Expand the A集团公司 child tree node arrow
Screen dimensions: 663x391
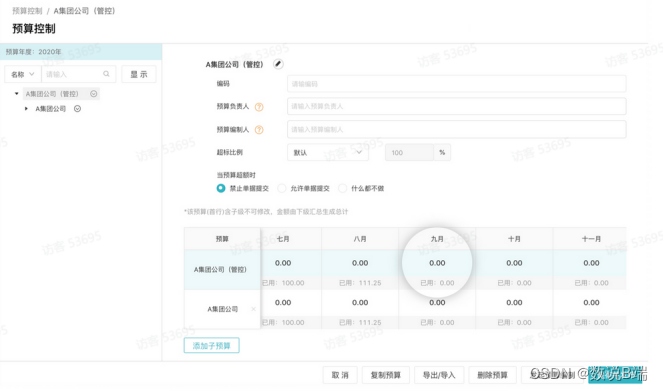(26, 109)
